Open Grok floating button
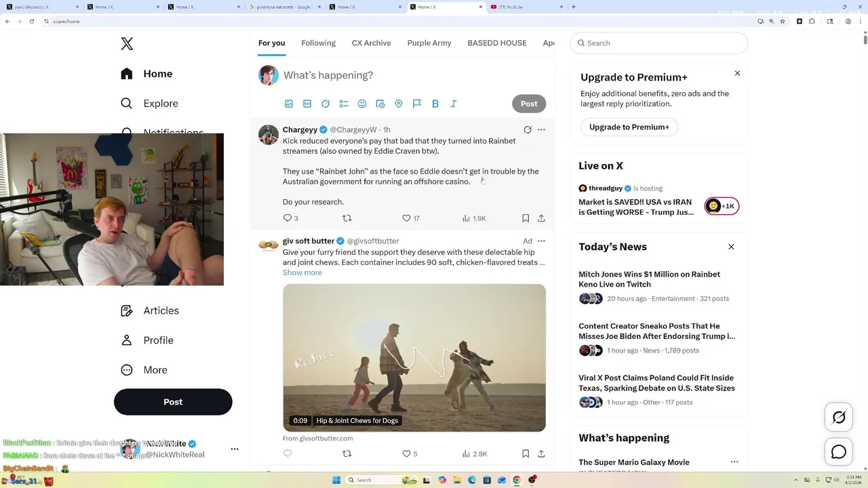Image resolution: width=868 pixels, height=488 pixels. 839,418
